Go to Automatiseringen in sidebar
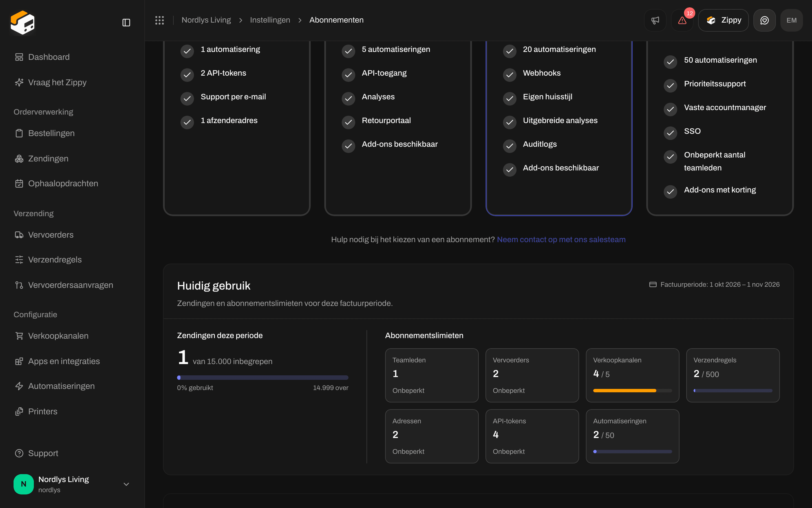 tap(72, 386)
